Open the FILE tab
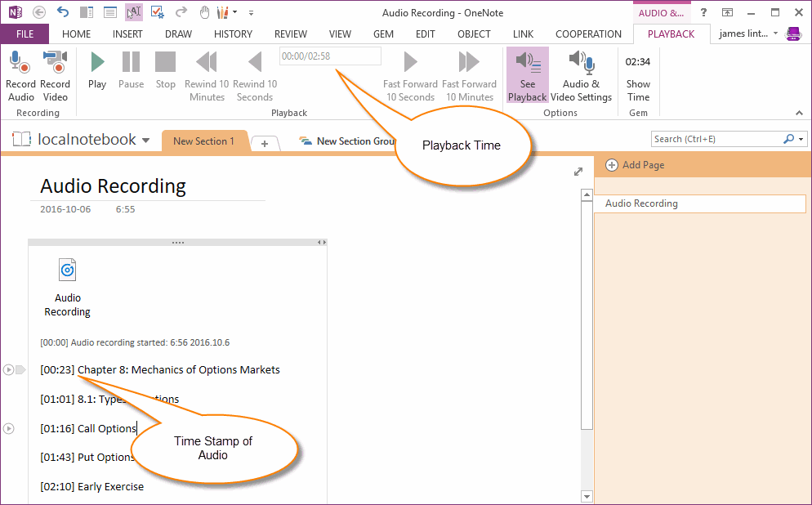This screenshot has height=505, width=812. tap(25, 34)
